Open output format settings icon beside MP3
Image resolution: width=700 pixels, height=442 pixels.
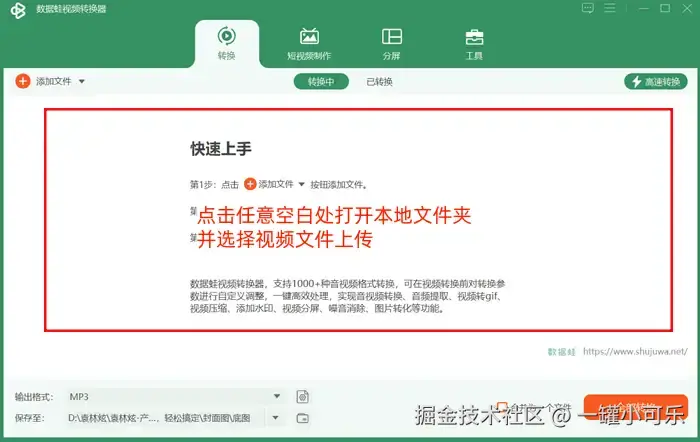(x=303, y=396)
